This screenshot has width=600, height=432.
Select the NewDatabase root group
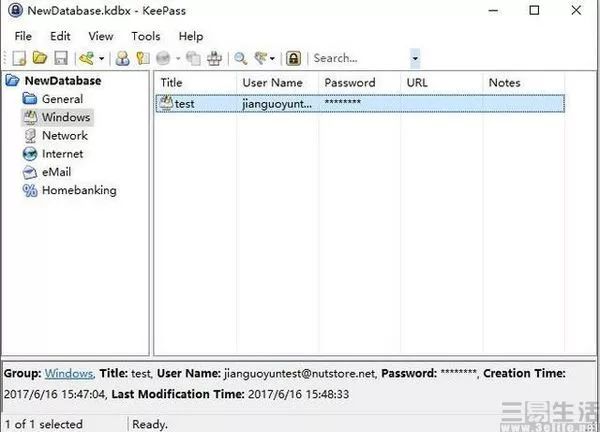click(x=63, y=81)
